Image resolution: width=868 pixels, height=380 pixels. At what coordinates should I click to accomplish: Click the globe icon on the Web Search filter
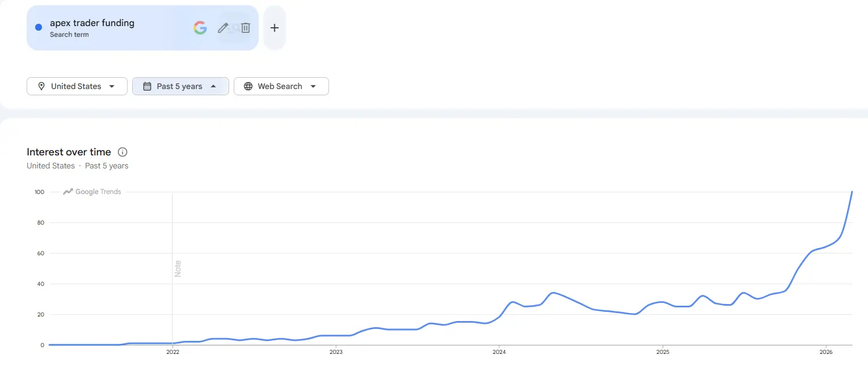[248, 86]
